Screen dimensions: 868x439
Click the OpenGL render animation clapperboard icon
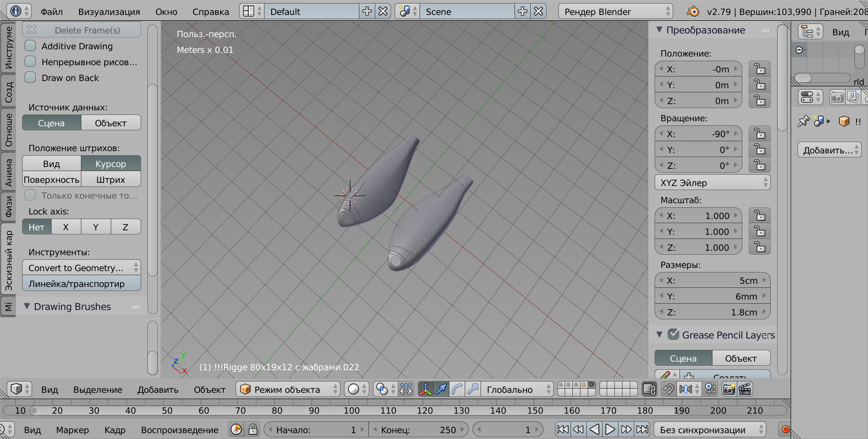click(x=745, y=389)
